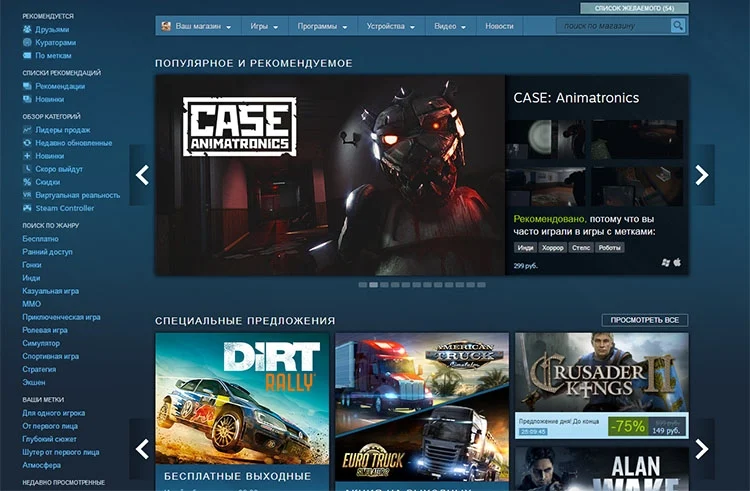The height and width of the screenshot is (491, 750).
Task: Click the store search input field
Action: tap(613, 26)
